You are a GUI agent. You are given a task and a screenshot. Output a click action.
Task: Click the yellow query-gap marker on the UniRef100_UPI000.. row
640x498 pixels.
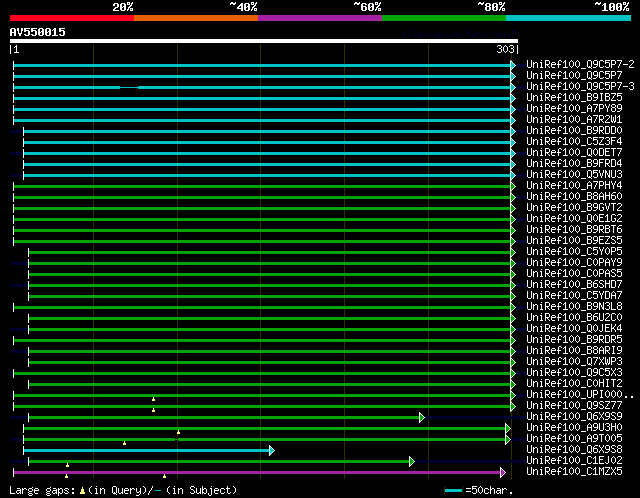click(x=153, y=399)
